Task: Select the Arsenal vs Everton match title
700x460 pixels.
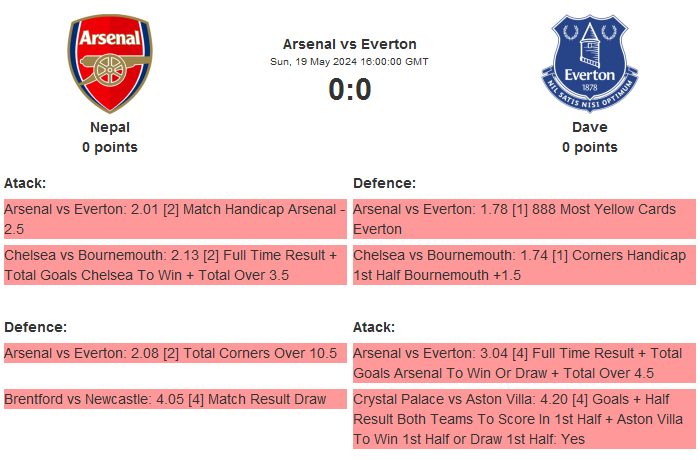Action: point(349,44)
